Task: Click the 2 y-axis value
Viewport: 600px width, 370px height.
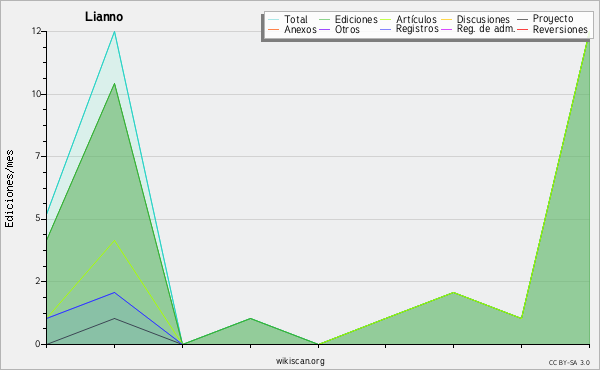Action: coord(38,281)
